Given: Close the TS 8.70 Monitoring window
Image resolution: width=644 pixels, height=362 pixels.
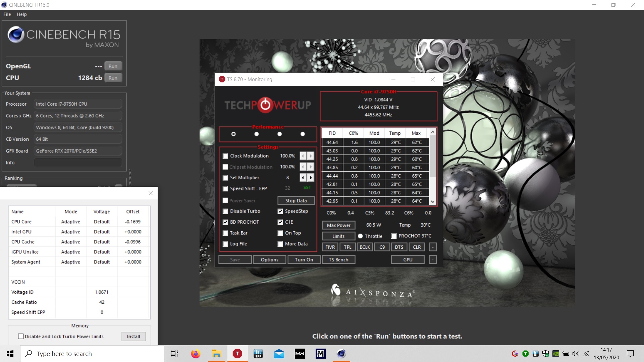Looking at the screenshot, I should tap(433, 79).
